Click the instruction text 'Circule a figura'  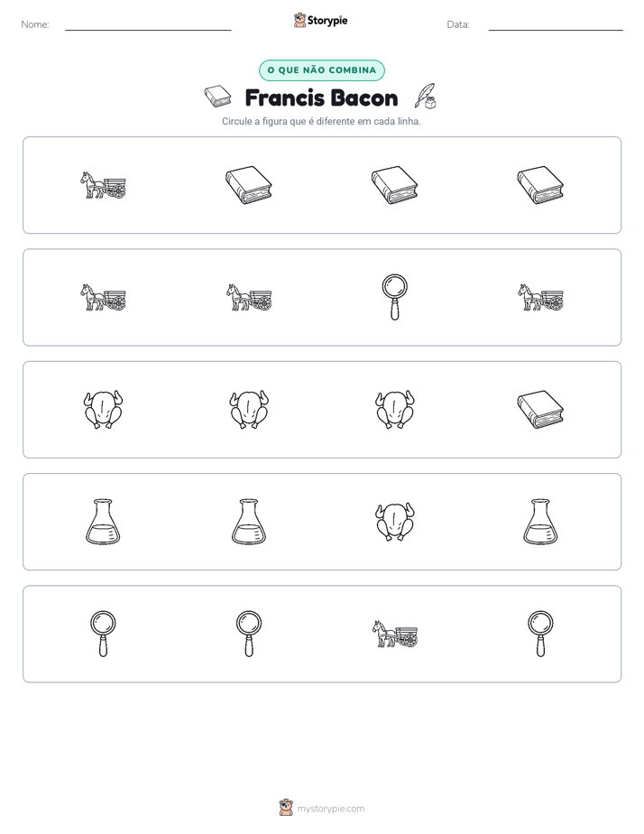point(254,121)
